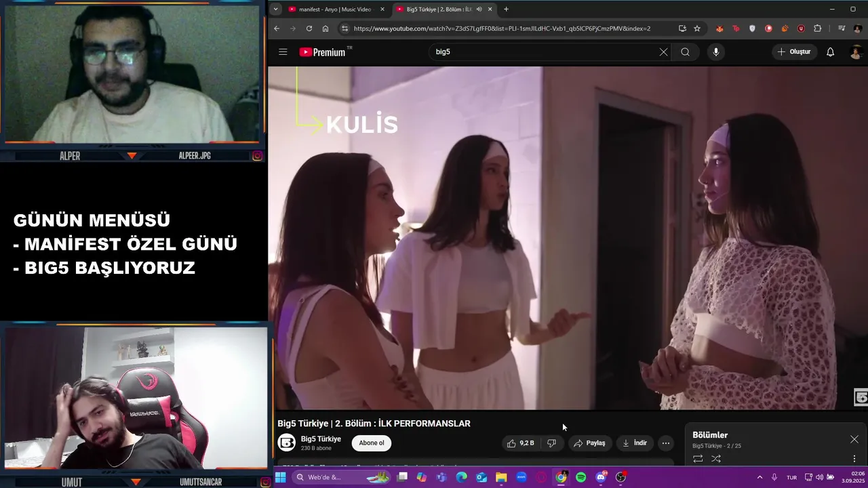Dislike the Big5 Türkiye video
The image size is (868, 488).
551,443
